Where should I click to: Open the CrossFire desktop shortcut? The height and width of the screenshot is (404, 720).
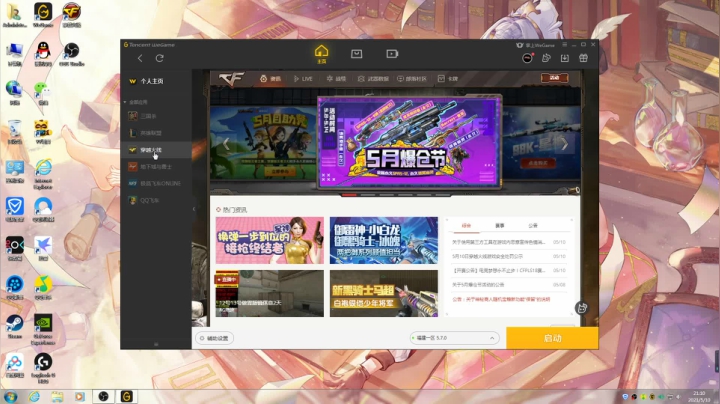tap(72, 15)
